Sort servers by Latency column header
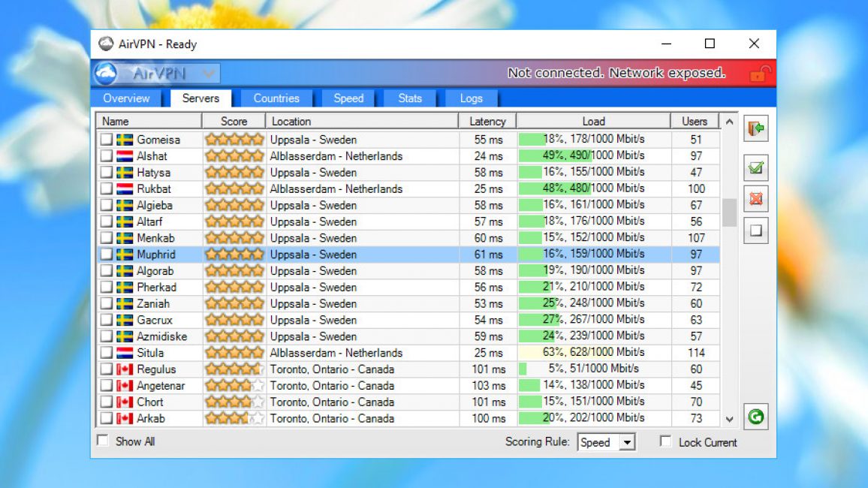This screenshot has height=488, width=868. (487, 121)
